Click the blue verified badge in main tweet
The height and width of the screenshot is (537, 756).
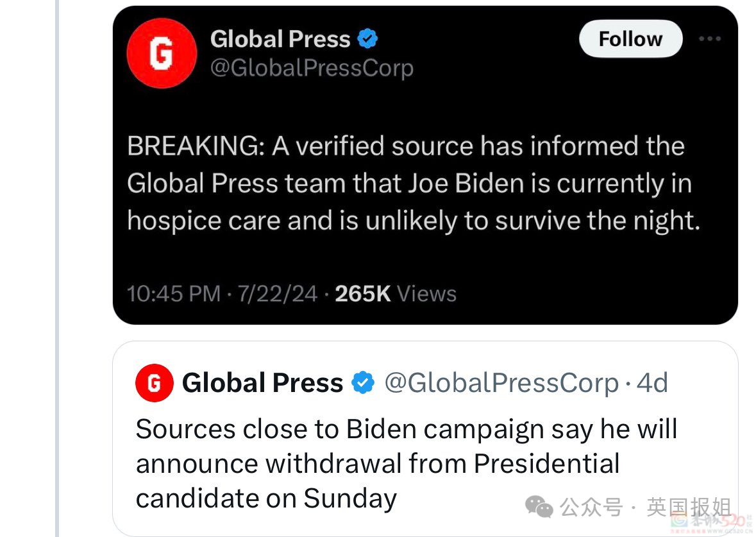[x=367, y=38]
